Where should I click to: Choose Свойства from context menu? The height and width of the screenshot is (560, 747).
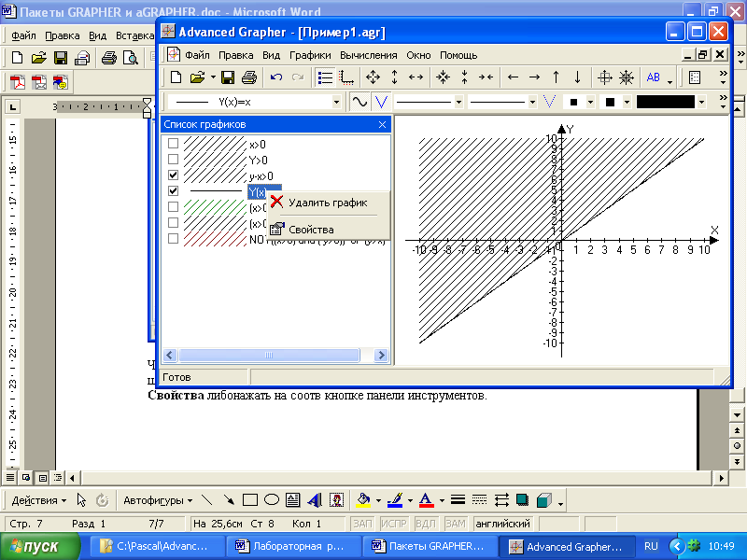pos(329,230)
